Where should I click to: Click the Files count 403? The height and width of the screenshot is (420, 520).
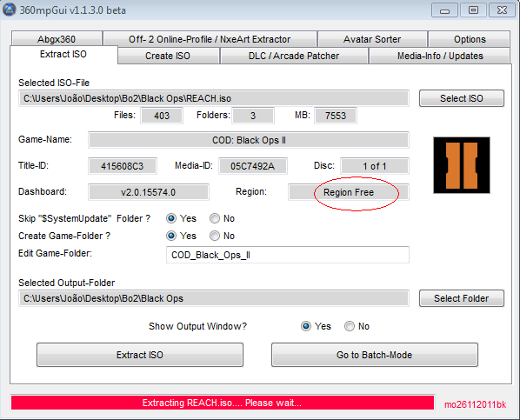coord(162,116)
